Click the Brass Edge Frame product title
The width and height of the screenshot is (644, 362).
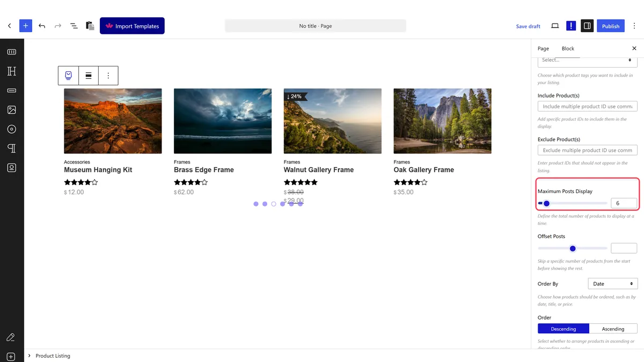(204, 169)
